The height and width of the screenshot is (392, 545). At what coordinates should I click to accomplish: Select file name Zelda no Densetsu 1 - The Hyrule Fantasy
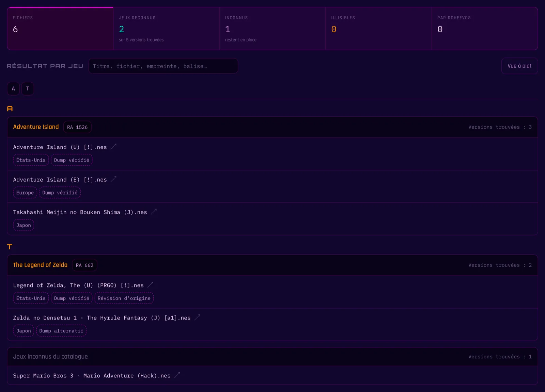point(102,318)
